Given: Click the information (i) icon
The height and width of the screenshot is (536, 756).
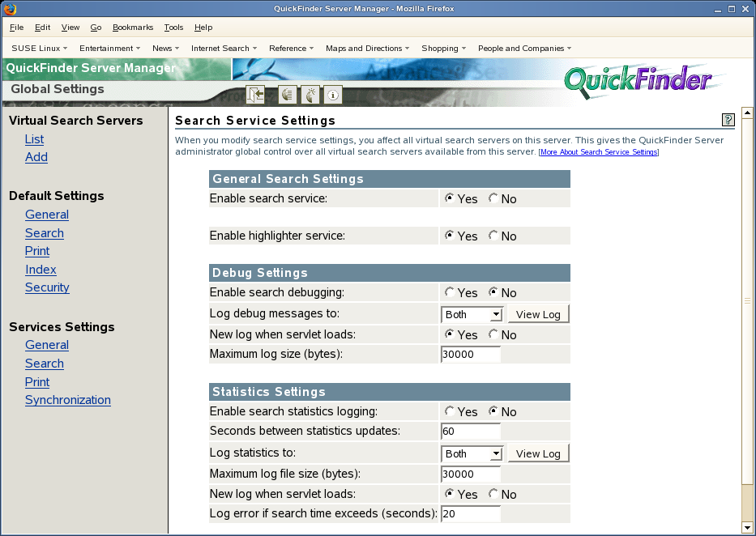Looking at the screenshot, I should 333,95.
